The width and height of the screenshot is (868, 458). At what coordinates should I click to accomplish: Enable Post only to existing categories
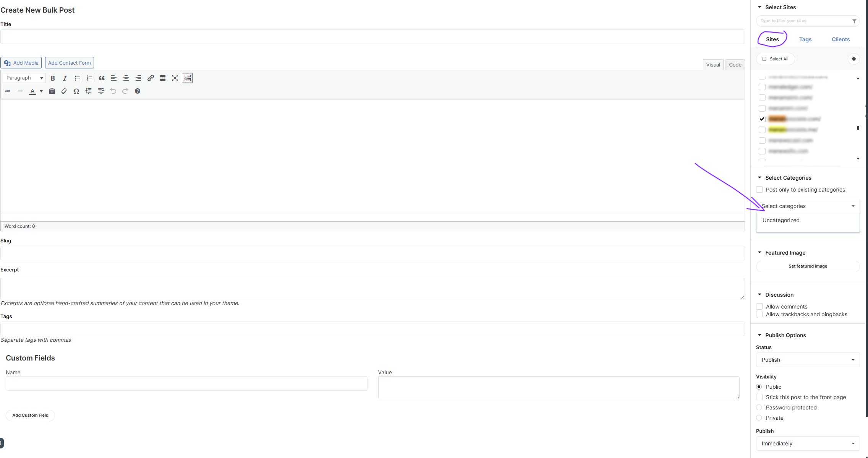point(759,190)
